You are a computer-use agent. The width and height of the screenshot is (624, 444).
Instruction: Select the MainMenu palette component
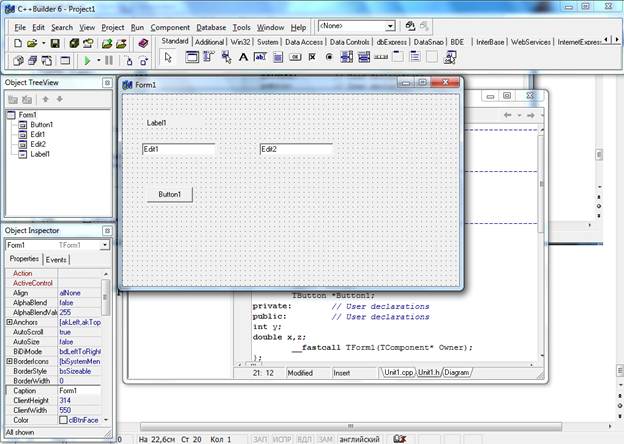209,57
